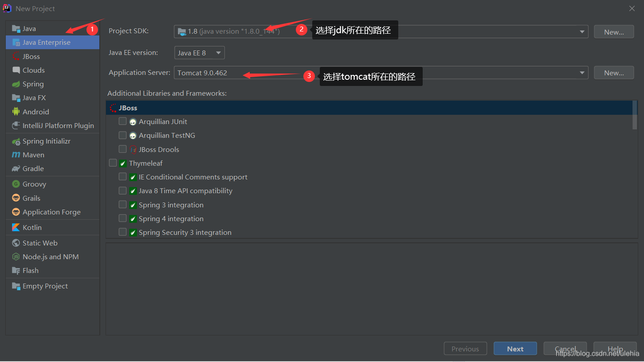Select the Maven project type label
The height and width of the screenshot is (362, 644).
(34, 155)
